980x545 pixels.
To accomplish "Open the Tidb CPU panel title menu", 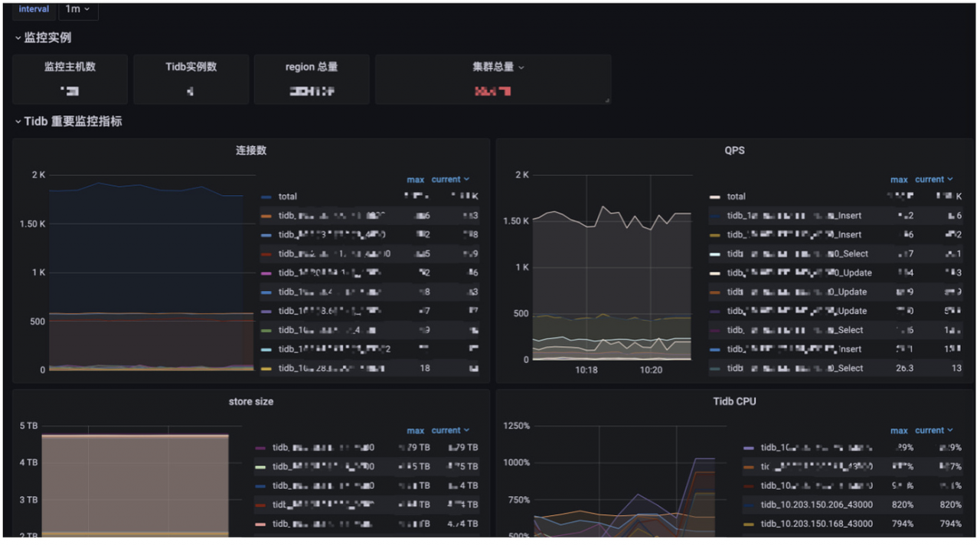I will point(734,401).
